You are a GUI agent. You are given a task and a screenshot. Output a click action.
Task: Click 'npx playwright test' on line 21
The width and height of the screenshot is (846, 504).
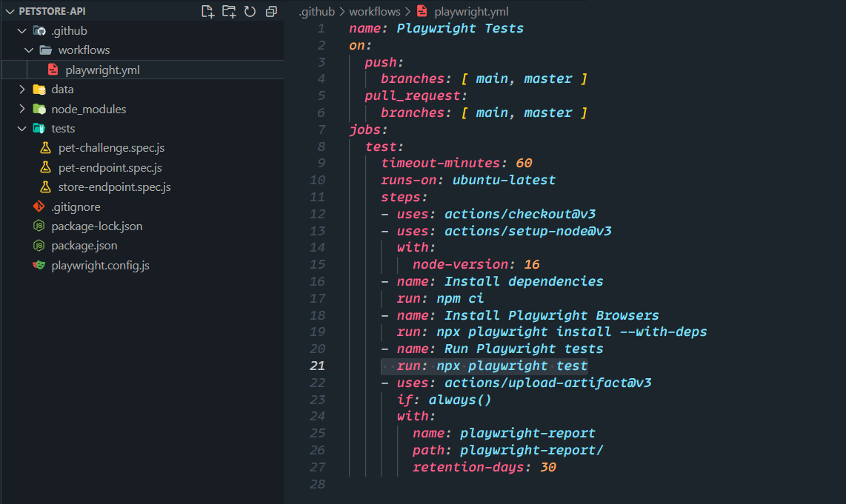pos(511,366)
